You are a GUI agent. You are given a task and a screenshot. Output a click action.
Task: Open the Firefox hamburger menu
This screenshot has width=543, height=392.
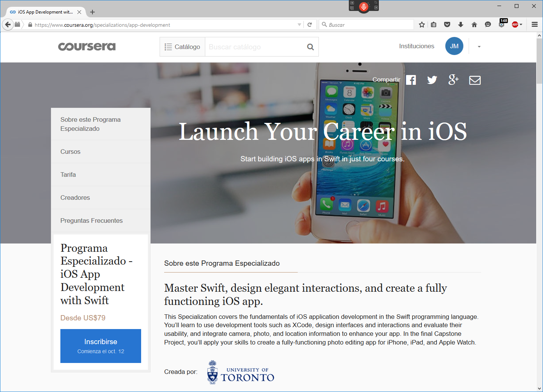tap(535, 24)
